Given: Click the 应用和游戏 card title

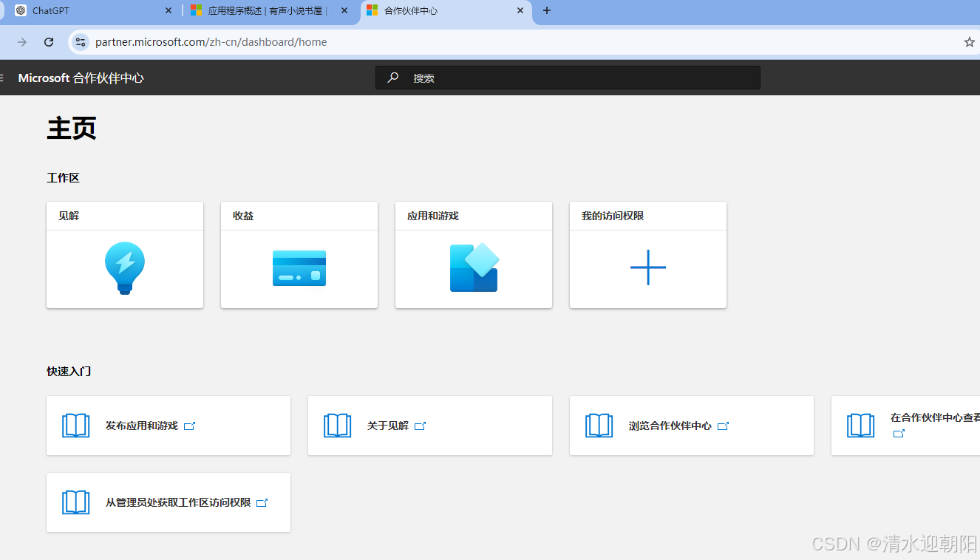Looking at the screenshot, I should 433,216.
